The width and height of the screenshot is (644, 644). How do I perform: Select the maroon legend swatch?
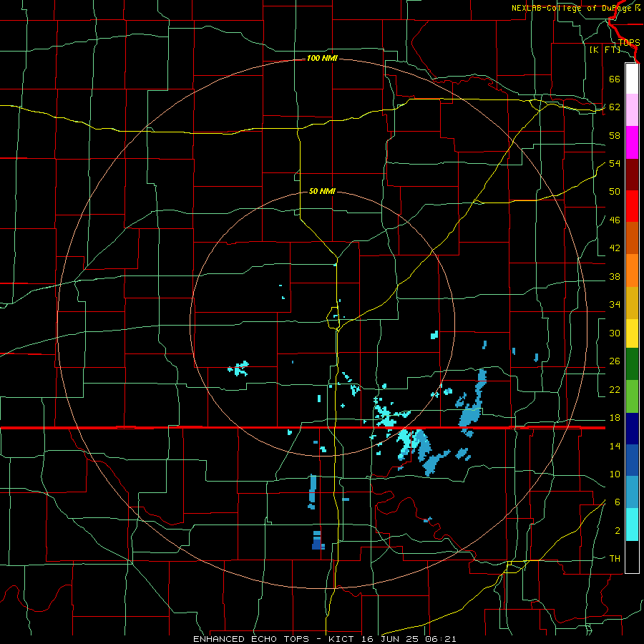point(632,174)
